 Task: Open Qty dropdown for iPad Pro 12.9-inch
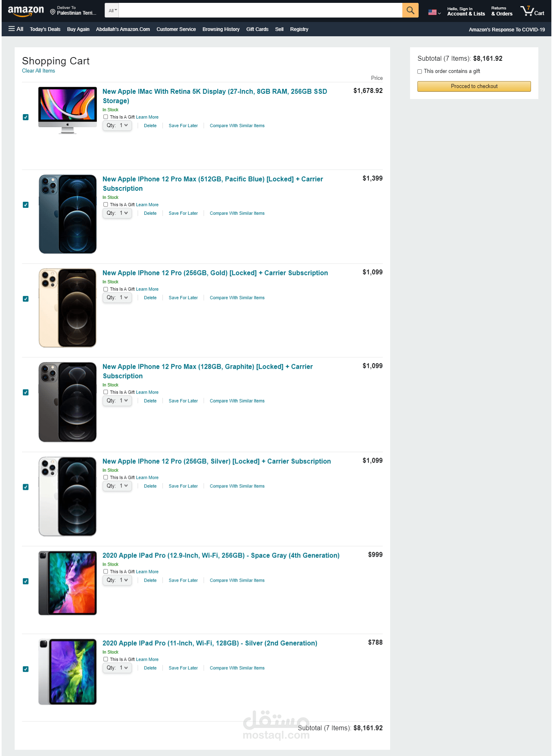(117, 580)
